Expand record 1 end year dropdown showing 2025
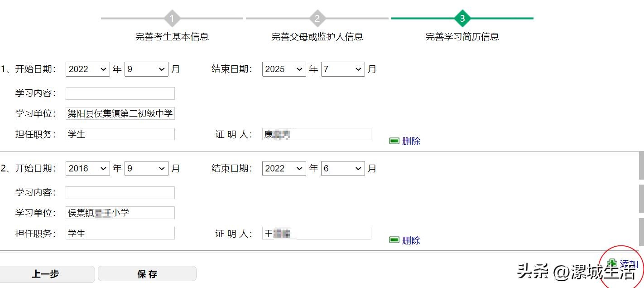The width and height of the screenshot is (644, 288). click(x=284, y=69)
